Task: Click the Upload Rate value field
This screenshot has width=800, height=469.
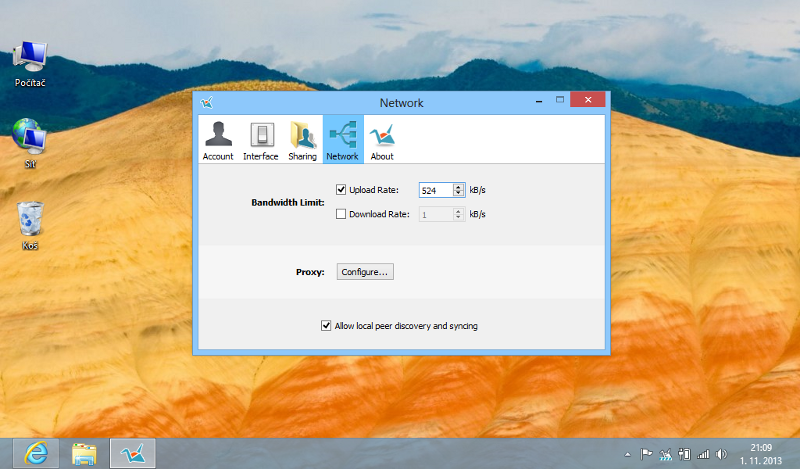Action: [x=435, y=190]
